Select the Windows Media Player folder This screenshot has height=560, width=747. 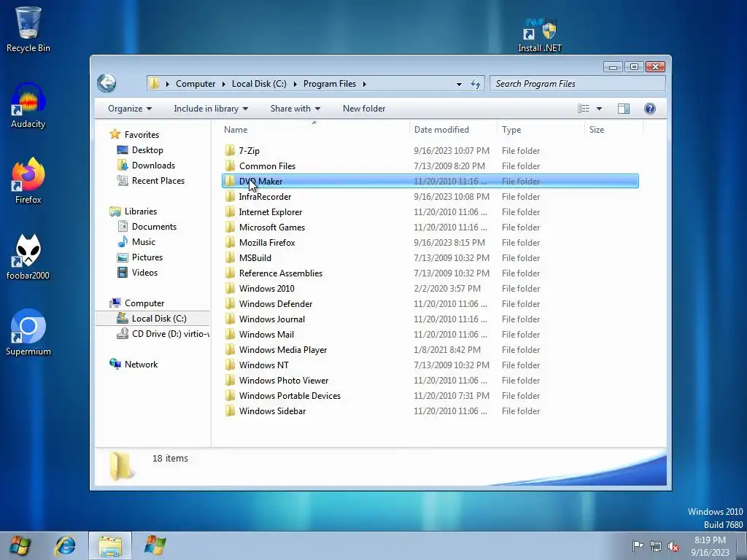pyautogui.click(x=430, y=349)
